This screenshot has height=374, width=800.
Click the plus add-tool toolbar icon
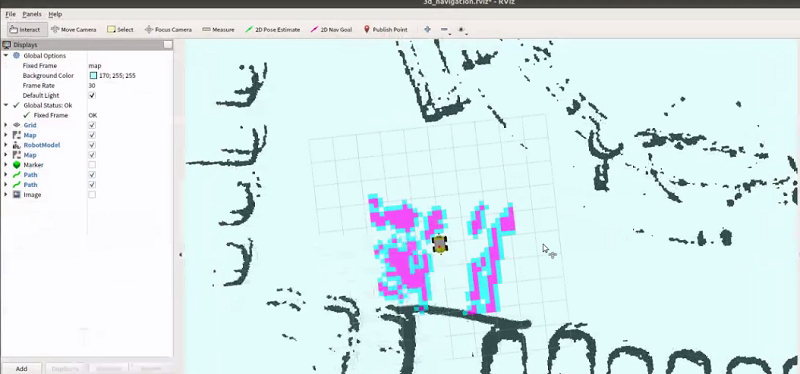tap(427, 30)
